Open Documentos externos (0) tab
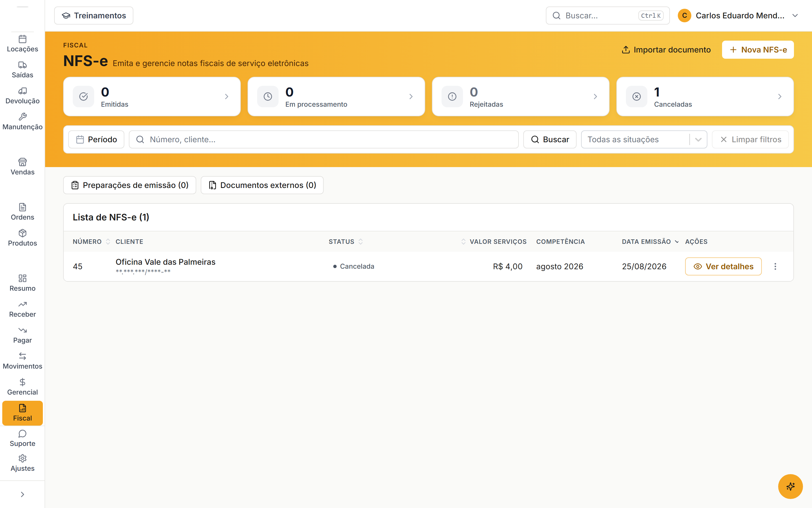Viewport: 812px width, 508px height. pyautogui.click(x=262, y=185)
